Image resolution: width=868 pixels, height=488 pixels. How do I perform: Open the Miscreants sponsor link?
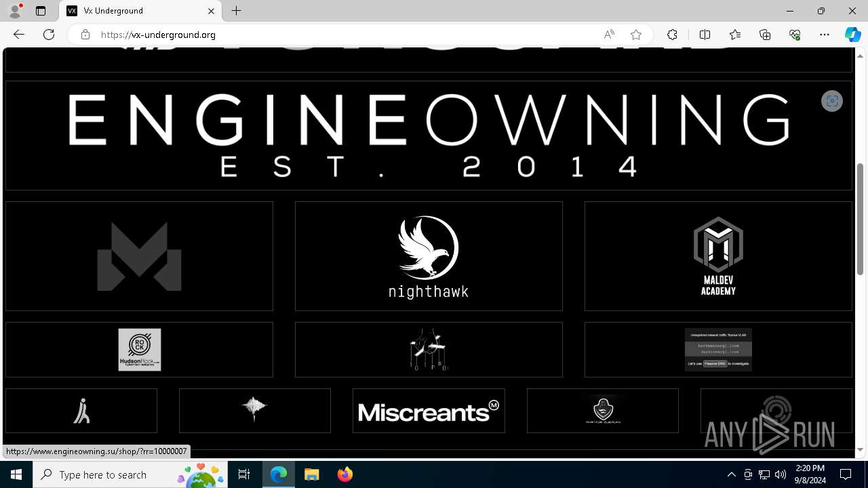pyautogui.click(x=429, y=411)
